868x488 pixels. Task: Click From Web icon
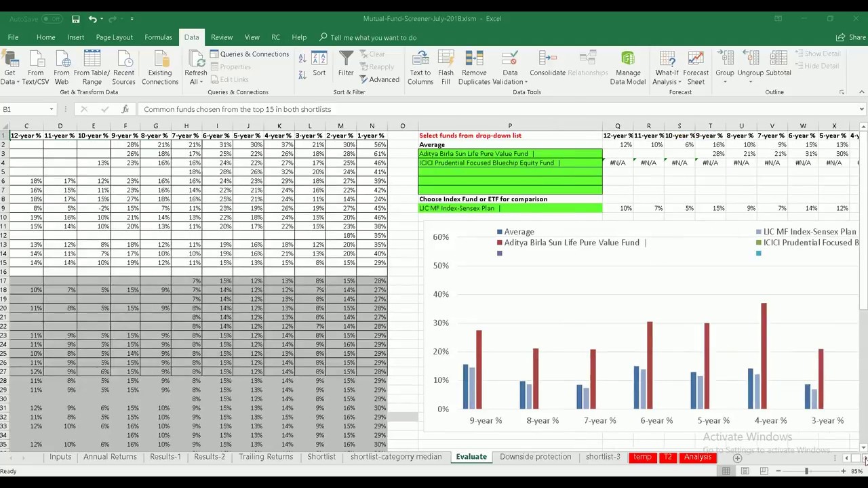[61, 68]
